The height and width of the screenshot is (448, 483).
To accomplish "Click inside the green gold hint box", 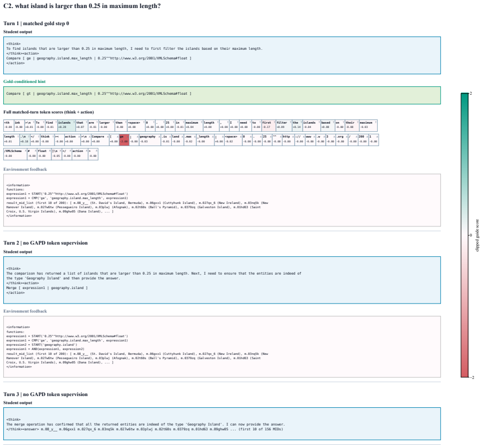I will 222,95.
